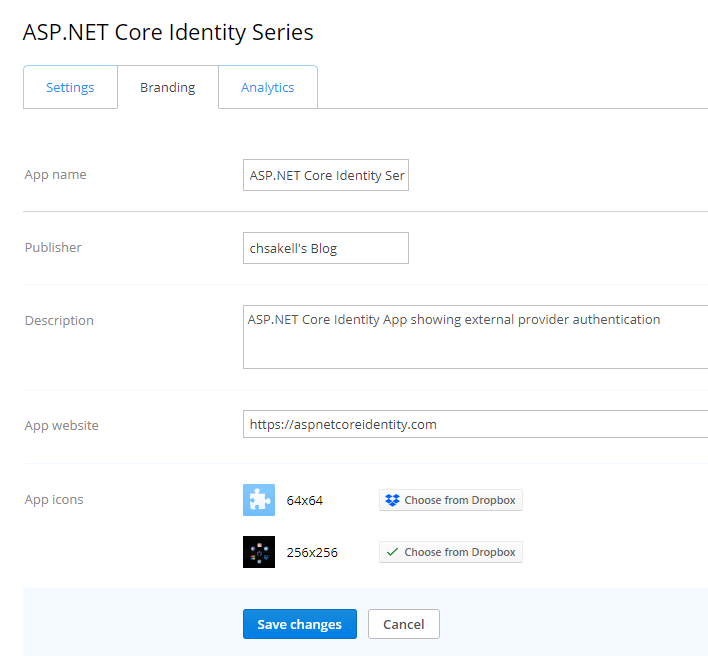Click the App name field label
This screenshot has height=656, width=708.
pyautogui.click(x=56, y=174)
